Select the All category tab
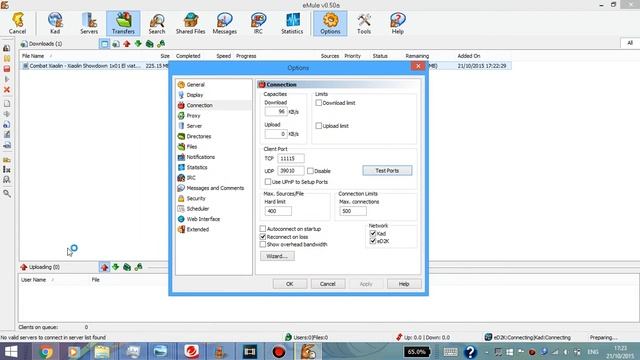The width and height of the screenshot is (640, 360). 630,43
